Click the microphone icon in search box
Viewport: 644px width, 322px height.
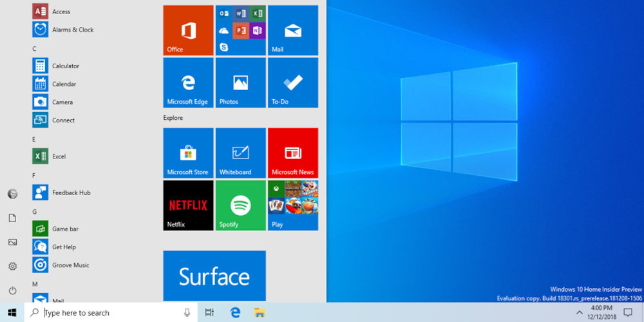[x=187, y=312]
